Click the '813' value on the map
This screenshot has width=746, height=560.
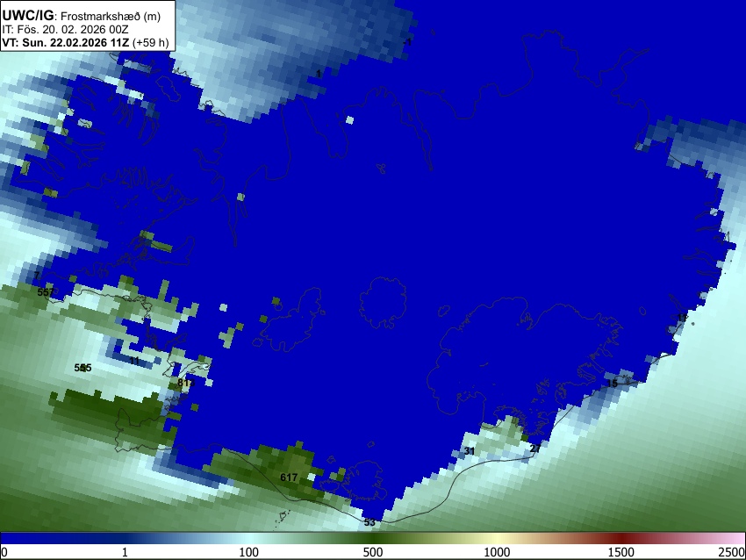point(186,383)
